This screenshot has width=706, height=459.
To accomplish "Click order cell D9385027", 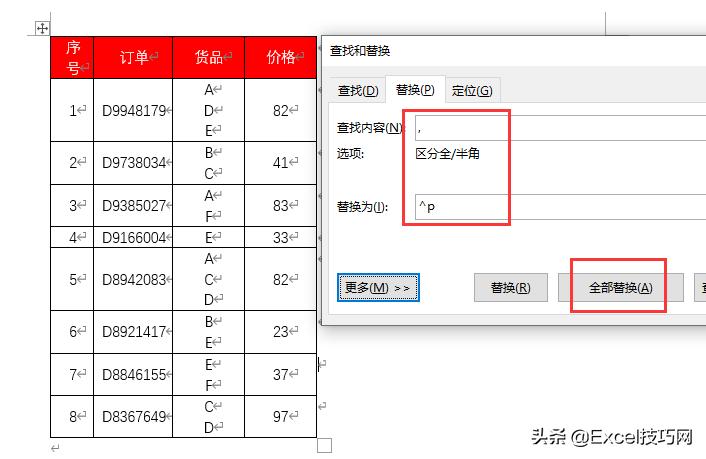I will pyautogui.click(x=133, y=205).
